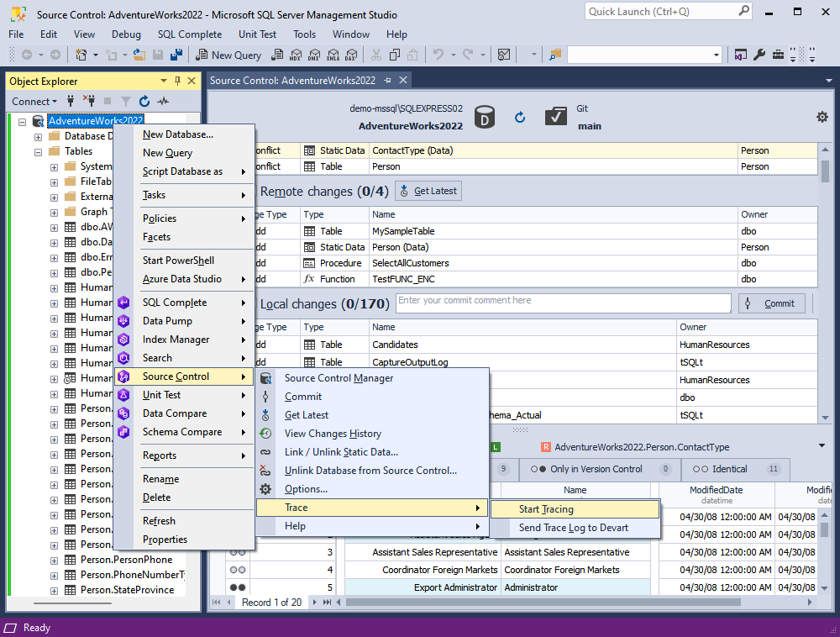Open the Connect dropdown in Object Explorer

34,101
